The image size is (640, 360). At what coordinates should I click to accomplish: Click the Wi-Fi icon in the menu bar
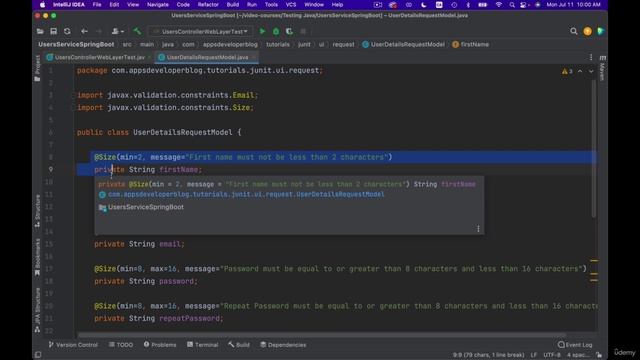click(498, 5)
